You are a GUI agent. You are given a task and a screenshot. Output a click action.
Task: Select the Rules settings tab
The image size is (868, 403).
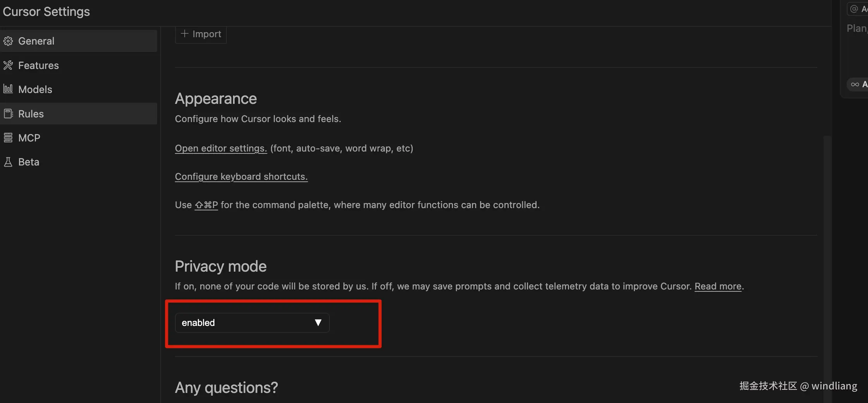pyautogui.click(x=79, y=114)
